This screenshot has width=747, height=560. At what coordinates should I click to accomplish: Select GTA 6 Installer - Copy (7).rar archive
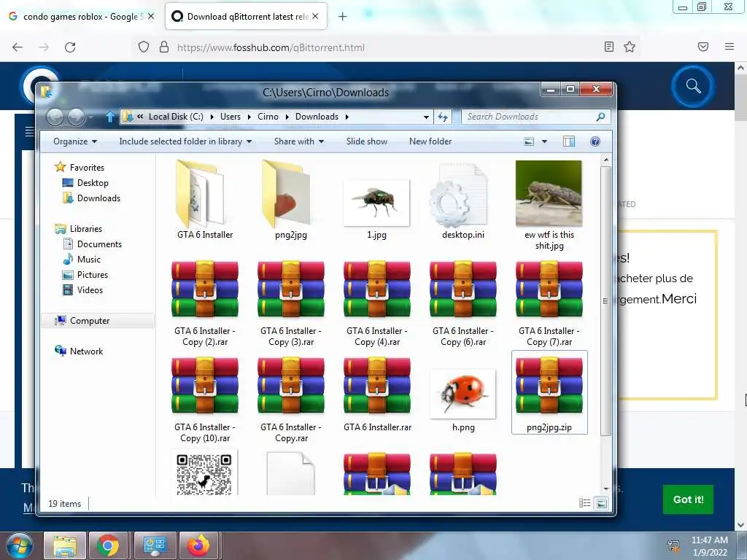(x=549, y=289)
